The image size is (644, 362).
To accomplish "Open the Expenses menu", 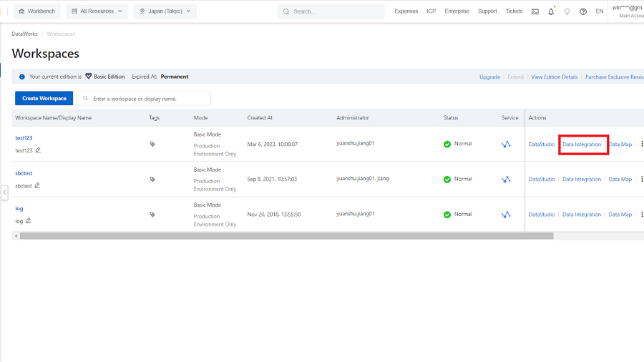I will (x=406, y=11).
